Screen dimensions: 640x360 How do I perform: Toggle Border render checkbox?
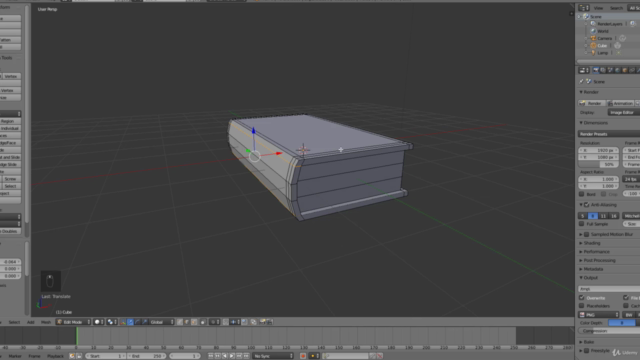pos(582,194)
